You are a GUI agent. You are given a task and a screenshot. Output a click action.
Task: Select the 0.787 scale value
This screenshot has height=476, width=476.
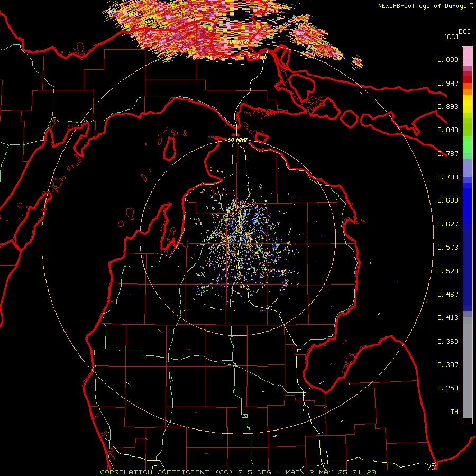click(x=448, y=153)
